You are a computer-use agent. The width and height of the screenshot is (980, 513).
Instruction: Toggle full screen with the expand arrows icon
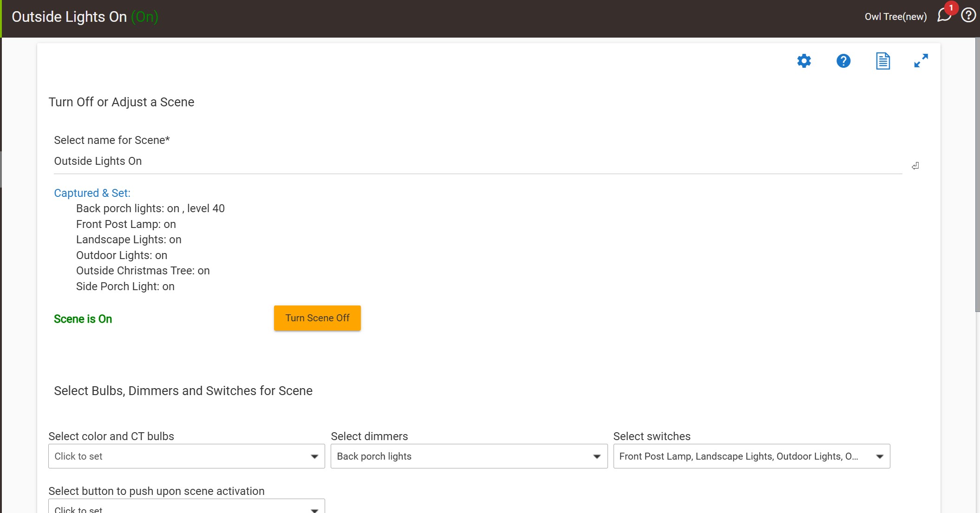tap(921, 61)
